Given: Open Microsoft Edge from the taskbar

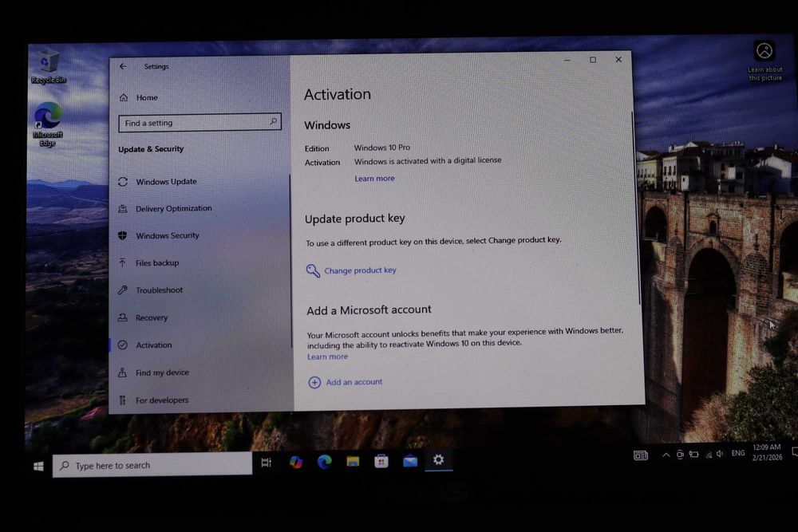Looking at the screenshot, I should point(324,462).
